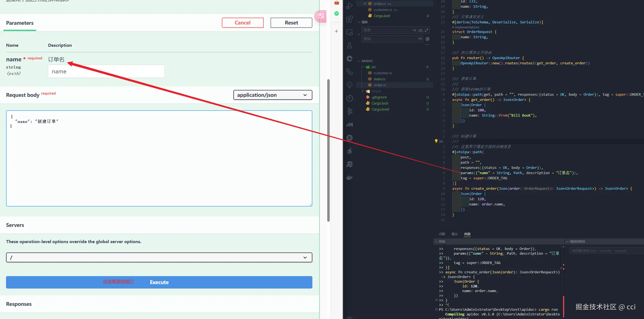The height and width of the screenshot is (319, 644).
Task: Expand the target folder in explorer
Action: 376,91
